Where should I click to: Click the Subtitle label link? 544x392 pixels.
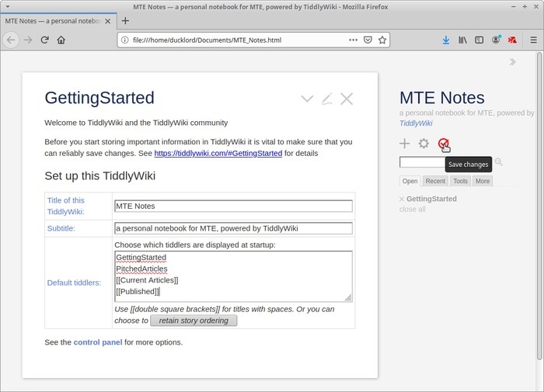(x=61, y=228)
